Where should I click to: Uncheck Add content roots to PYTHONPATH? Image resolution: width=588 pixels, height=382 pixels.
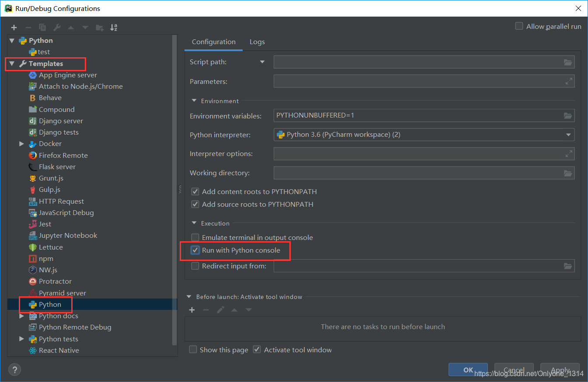(x=195, y=191)
